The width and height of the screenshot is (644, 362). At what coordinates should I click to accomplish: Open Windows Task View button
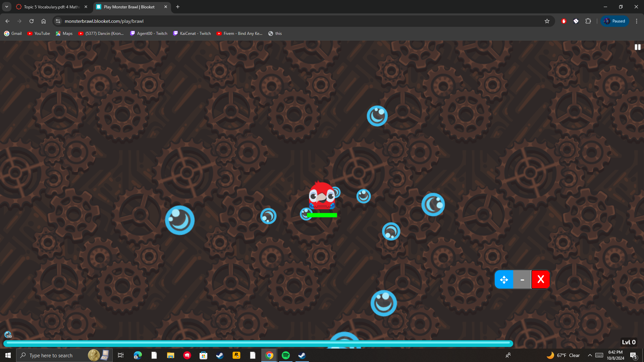point(121,355)
